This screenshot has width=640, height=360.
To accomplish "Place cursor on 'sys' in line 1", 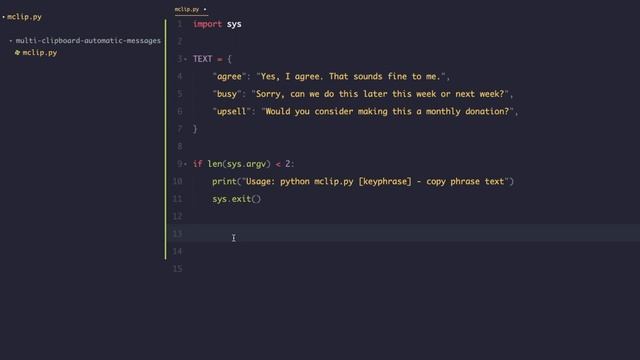I will point(234,24).
